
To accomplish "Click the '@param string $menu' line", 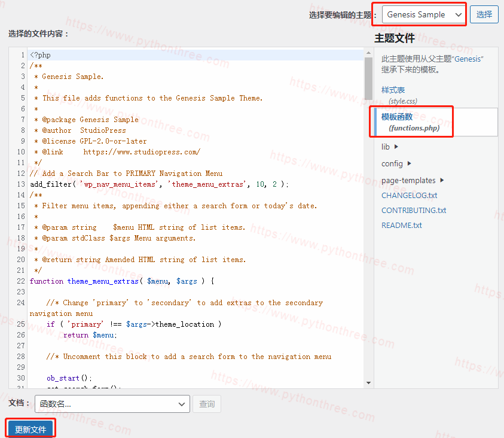I will pos(139,227).
